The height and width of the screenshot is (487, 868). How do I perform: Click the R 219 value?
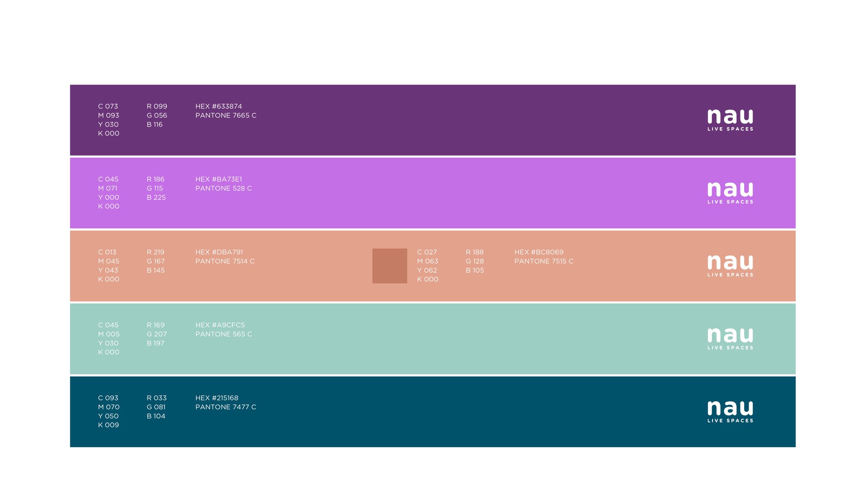156,252
